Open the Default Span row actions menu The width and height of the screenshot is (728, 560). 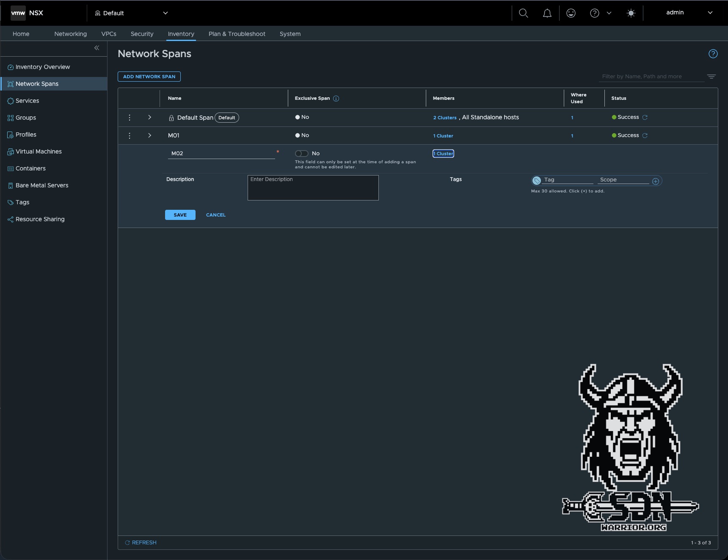pos(130,118)
